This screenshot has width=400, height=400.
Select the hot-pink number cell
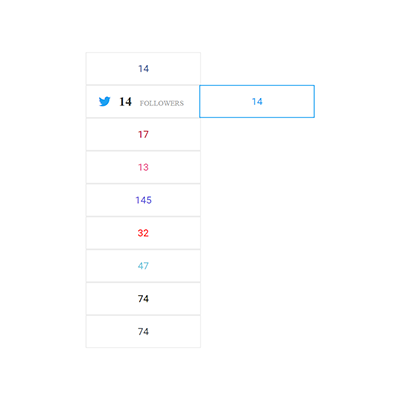pos(143,167)
